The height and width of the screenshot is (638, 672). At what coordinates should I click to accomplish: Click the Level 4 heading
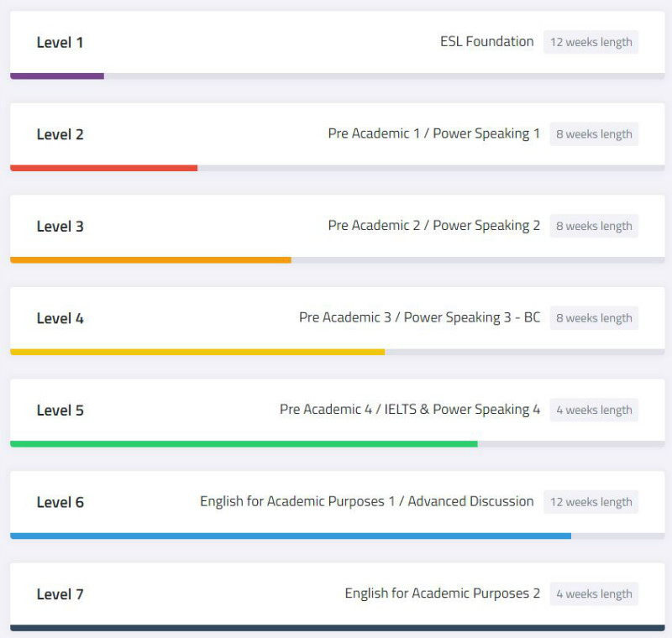(60, 318)
